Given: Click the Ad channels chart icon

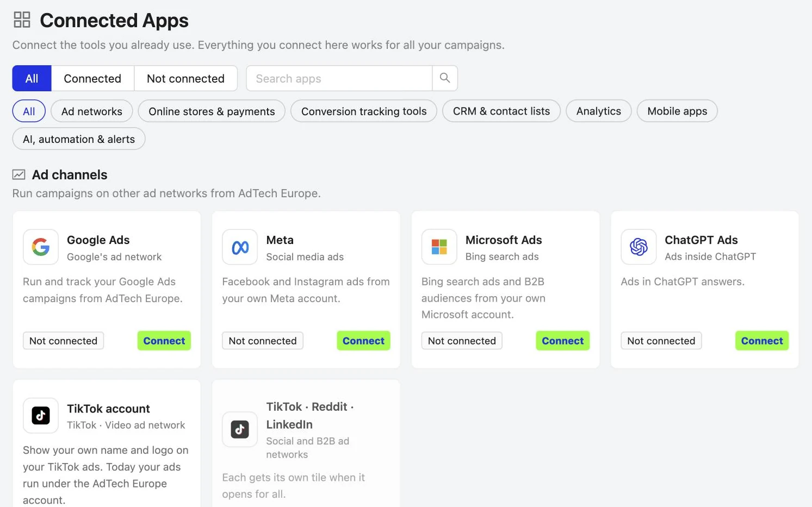Looking at the screenshot, I should tap(18, 174).
